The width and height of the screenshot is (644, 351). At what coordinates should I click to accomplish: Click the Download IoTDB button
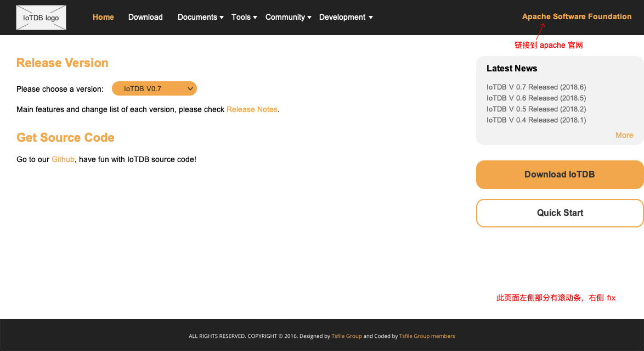560,175
